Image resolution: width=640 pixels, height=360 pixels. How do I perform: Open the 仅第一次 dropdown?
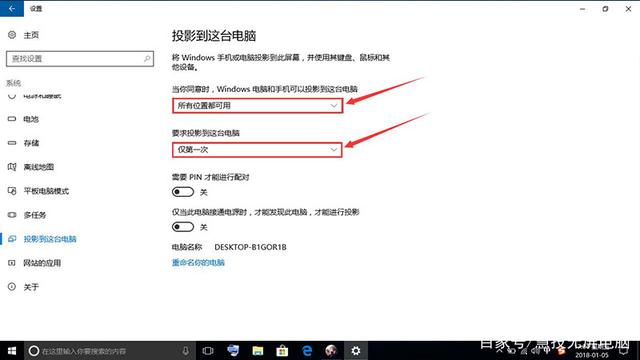point(257,150)
